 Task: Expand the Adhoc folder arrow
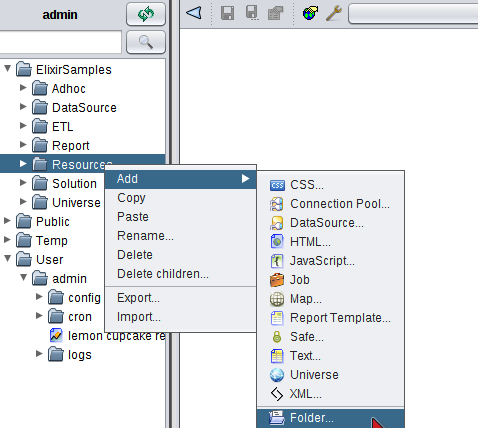(23, 88)
